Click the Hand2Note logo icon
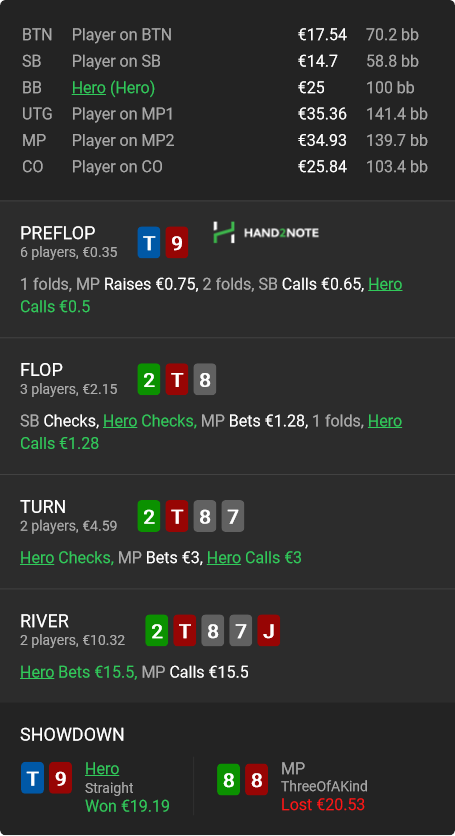The image size is (455, 836). (x=223, y=232)
